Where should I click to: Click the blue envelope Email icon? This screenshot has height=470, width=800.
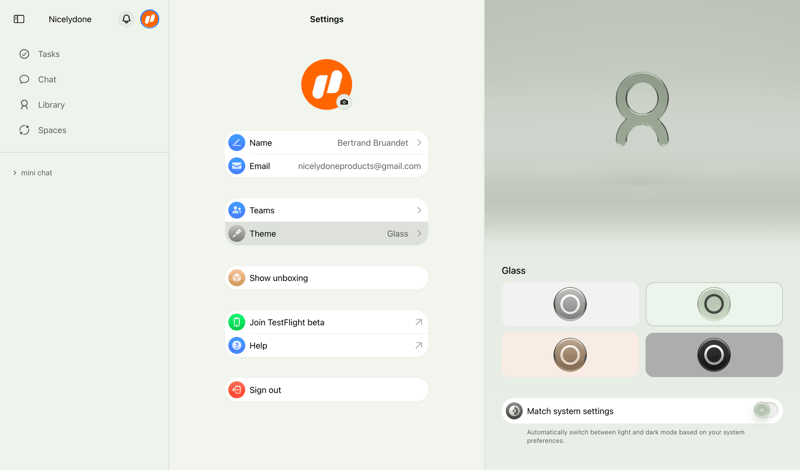point(236,166)
